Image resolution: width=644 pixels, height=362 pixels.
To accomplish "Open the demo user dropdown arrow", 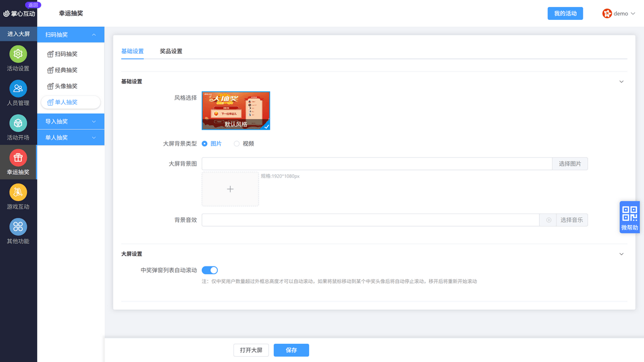I will (x=632, y=14).
